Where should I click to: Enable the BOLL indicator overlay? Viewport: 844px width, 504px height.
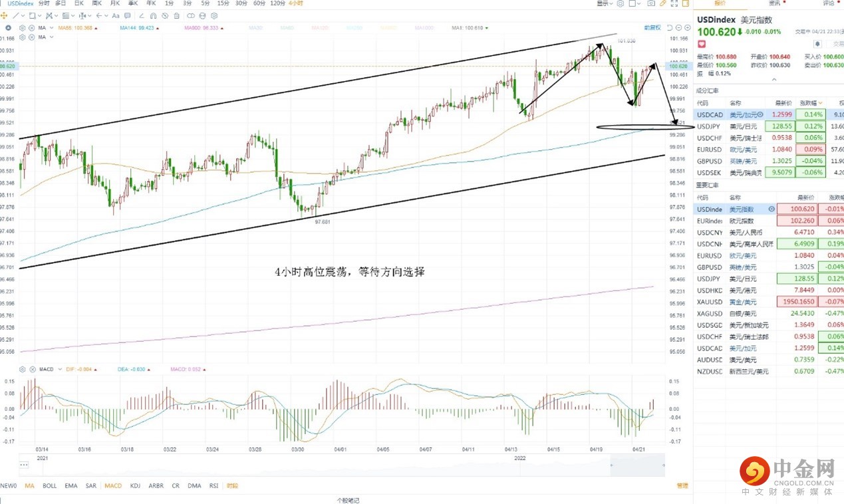click(x=49, y=486)
